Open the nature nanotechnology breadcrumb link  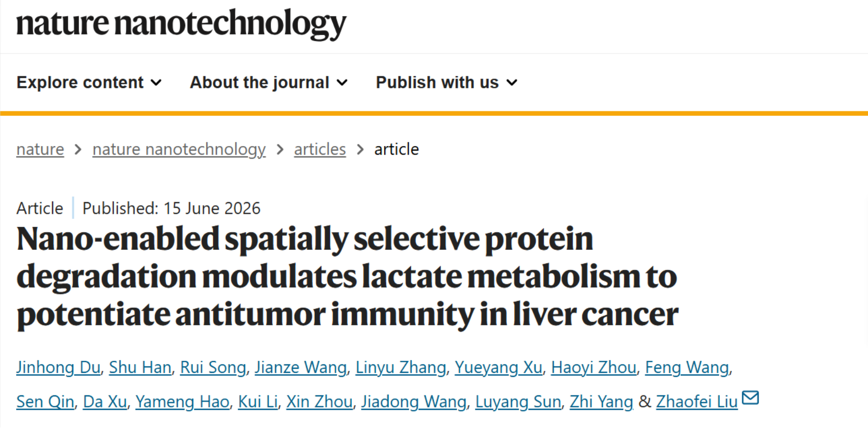179,149
